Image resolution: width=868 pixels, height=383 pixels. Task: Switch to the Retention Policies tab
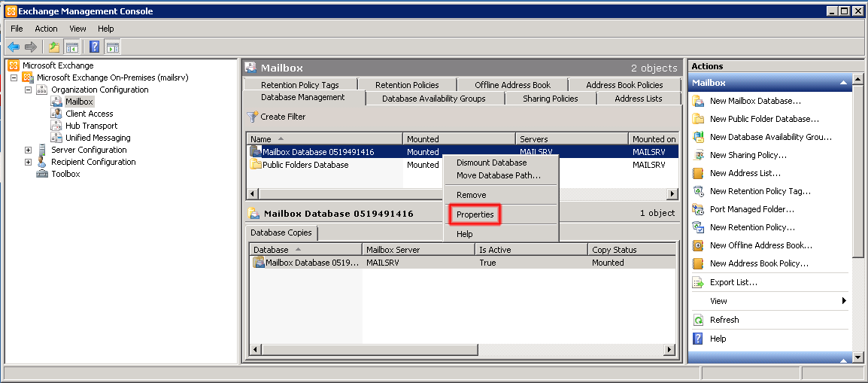407,85
